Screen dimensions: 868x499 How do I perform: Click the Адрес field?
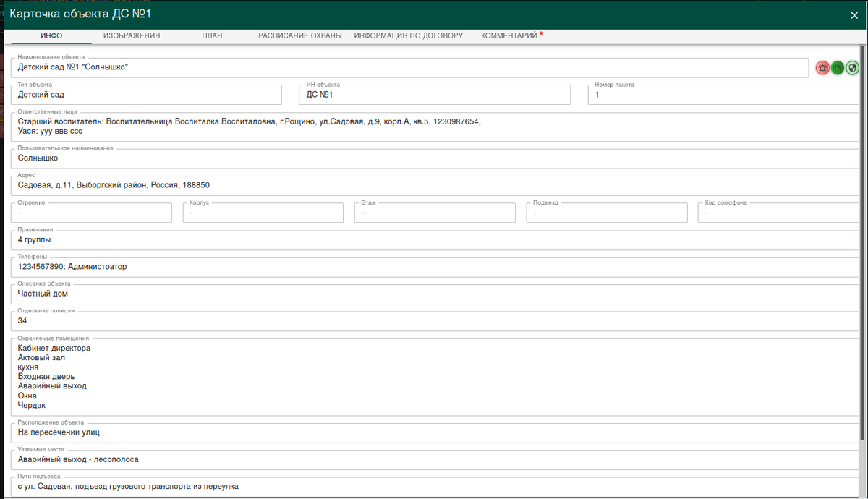tap(434, 185)
